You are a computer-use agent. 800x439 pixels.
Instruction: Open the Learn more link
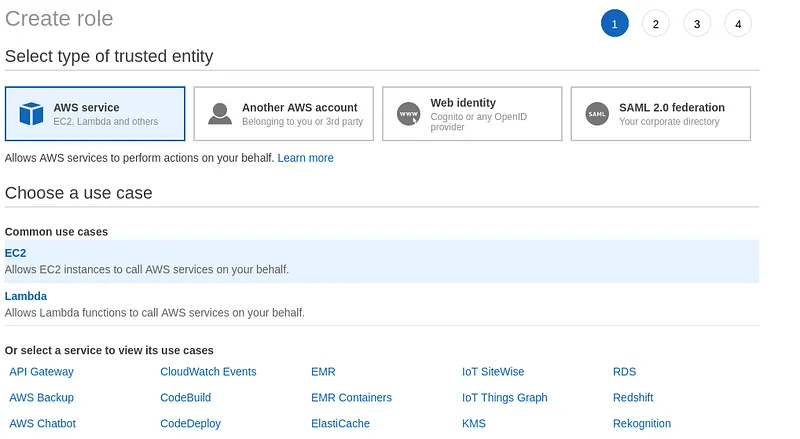(306, 158)
